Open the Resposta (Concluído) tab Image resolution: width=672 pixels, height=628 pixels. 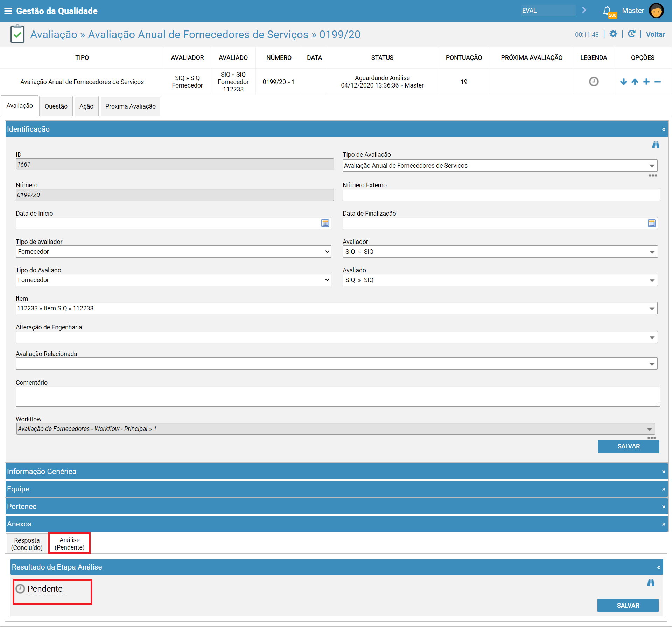(x=27, y=544)
